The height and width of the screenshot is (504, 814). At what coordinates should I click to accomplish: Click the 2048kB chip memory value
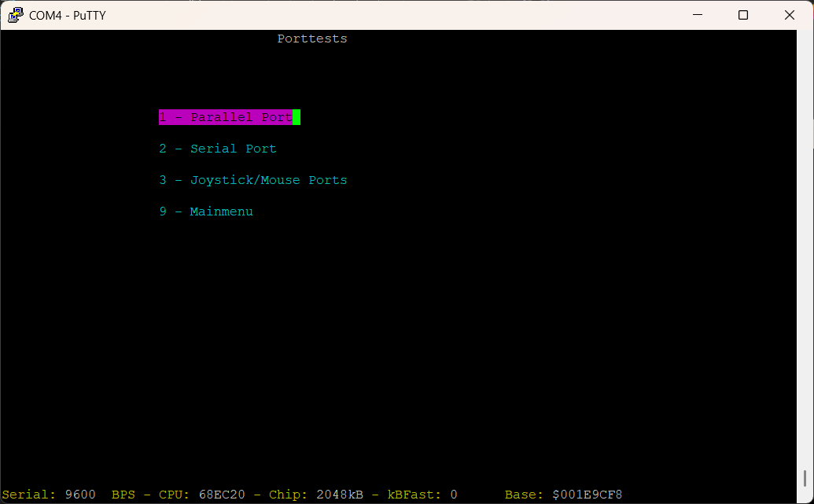340,495
